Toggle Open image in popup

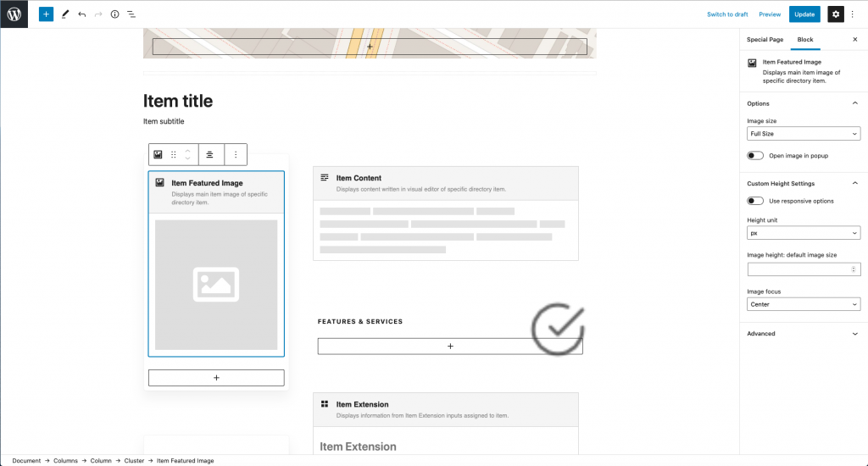pyautogui.click(x=755, y=156)
